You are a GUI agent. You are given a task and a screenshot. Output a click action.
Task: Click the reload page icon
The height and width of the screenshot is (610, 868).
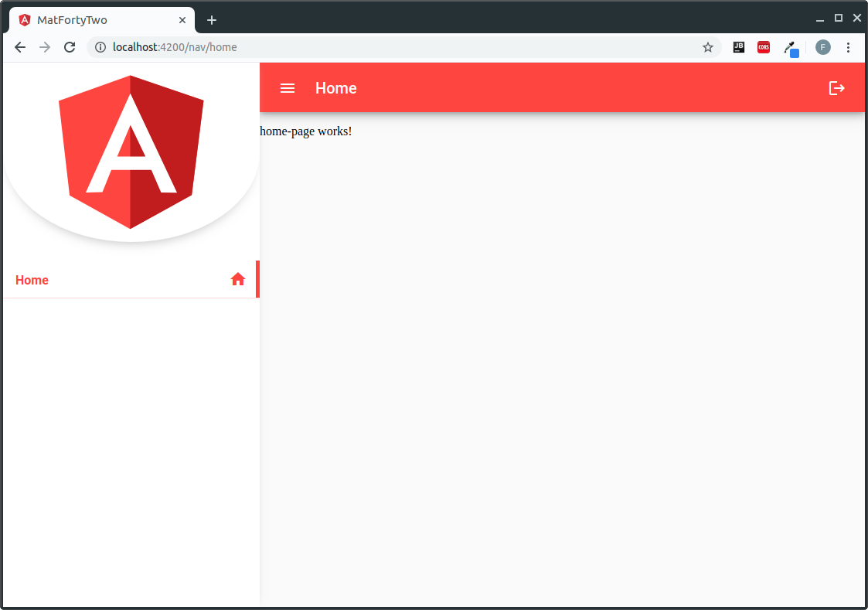pyautogui.click(x=69, y=47)
